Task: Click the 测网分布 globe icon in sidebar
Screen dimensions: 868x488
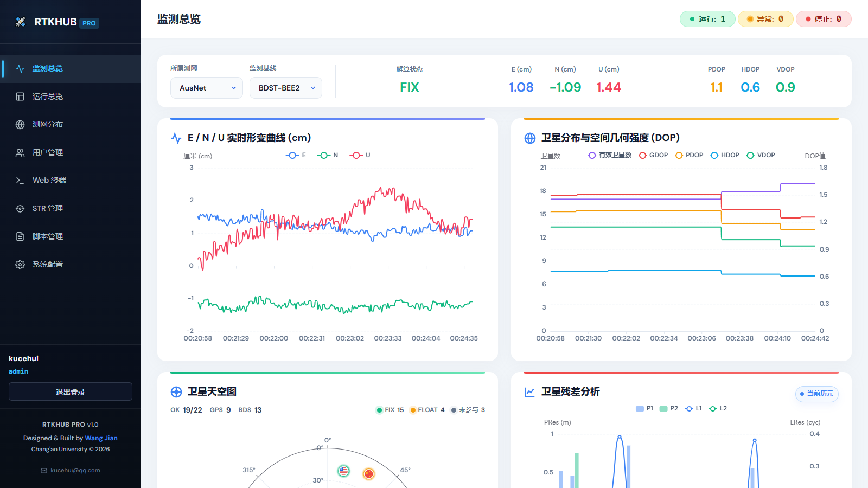Action: [20, 125]
